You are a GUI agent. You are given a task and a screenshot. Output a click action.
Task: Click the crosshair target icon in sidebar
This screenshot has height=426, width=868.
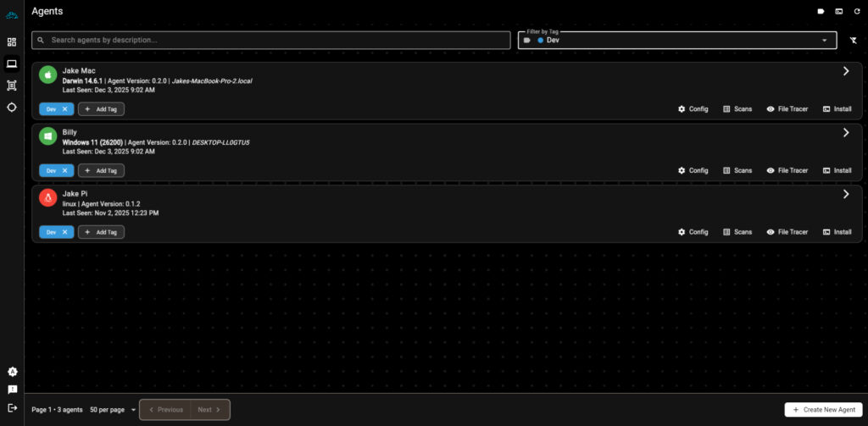[12, 107]
